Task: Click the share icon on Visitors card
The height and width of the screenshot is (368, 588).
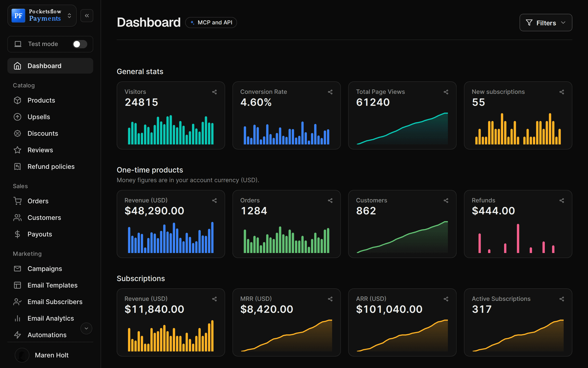Action: [214, 92]
